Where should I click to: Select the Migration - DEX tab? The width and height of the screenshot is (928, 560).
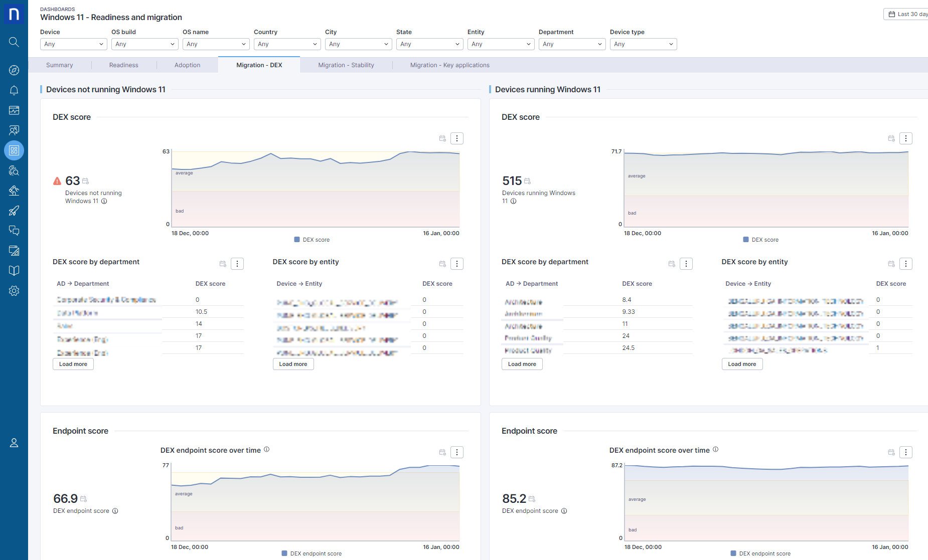point(259,65)
